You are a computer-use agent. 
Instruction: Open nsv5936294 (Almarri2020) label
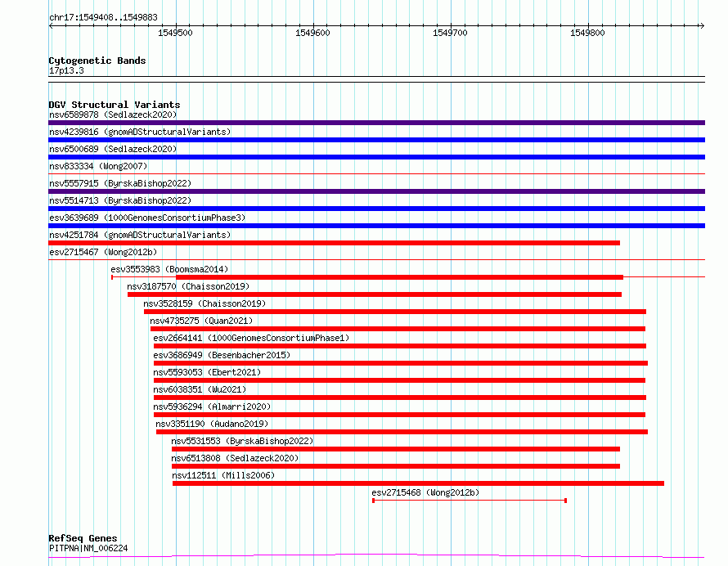[212, 407]
